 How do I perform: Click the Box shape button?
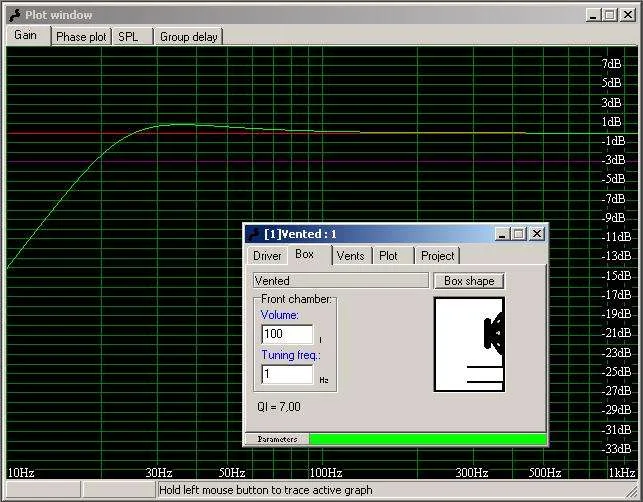point(469,281)
